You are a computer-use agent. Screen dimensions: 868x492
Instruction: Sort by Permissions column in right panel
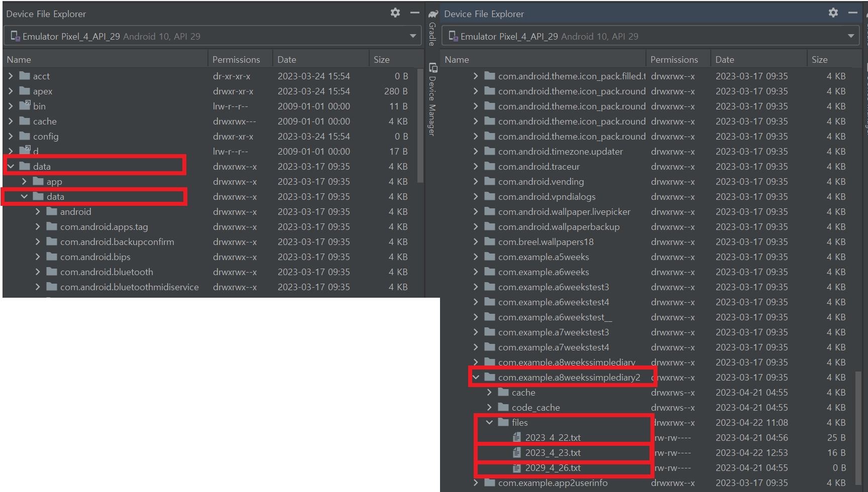(x=679, y=59)
